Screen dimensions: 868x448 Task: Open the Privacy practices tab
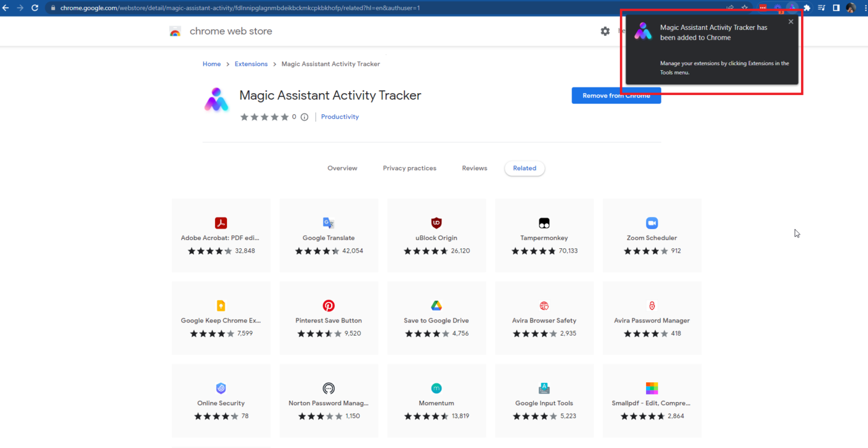[409, 168]
